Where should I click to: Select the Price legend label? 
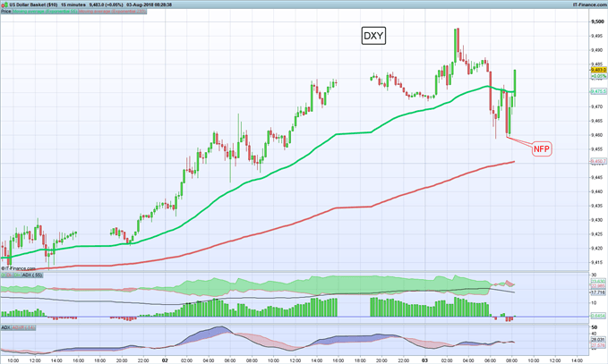pos(5,12)
